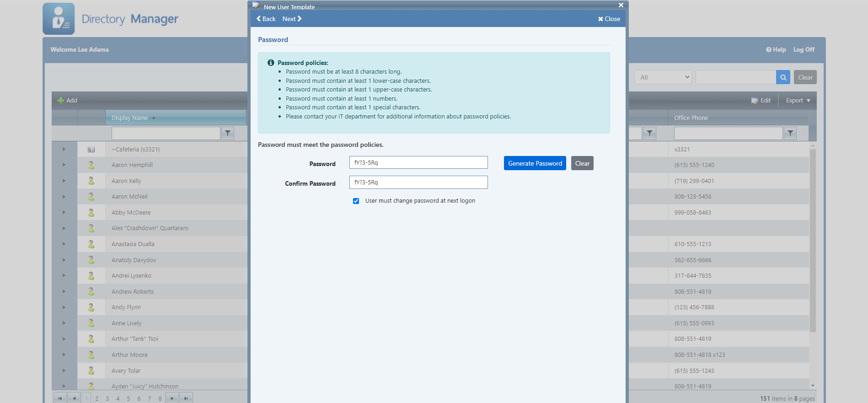Screen dimensions: 868x403
Task: Click Andy Flynn's user icon
Action: [91, 307]
